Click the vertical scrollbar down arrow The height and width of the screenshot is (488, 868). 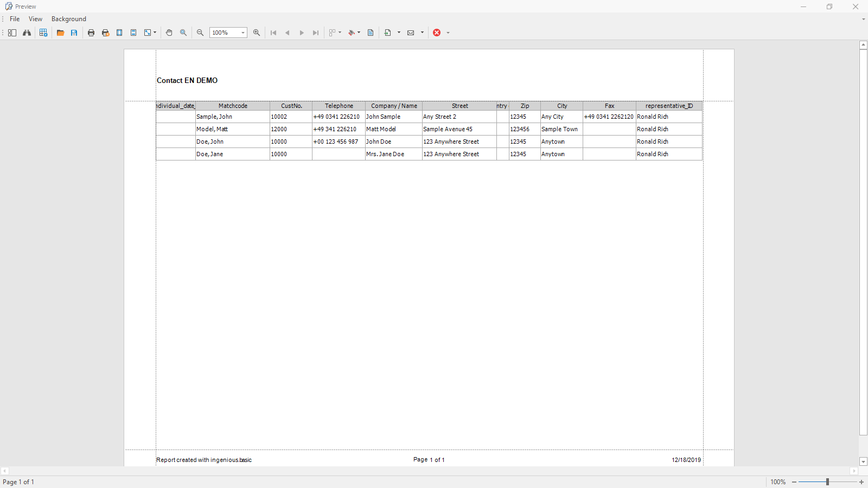pos(863,461)
